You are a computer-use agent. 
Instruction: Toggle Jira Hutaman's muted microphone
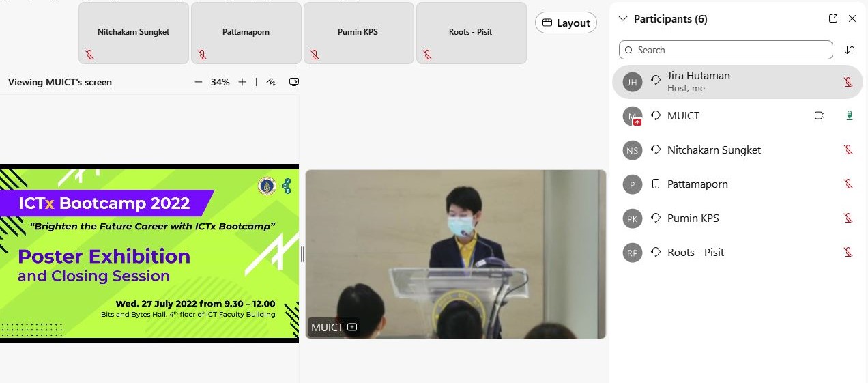tap(848, 82)
